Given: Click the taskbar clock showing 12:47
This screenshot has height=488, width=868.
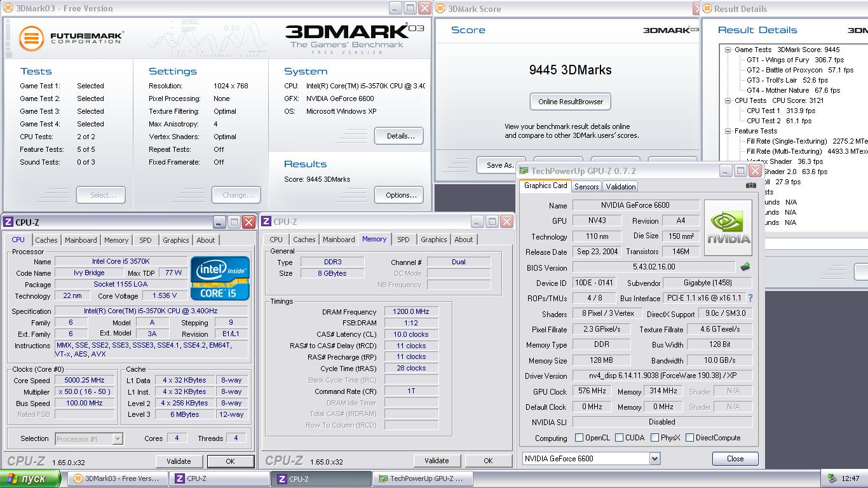Looking at the screenshot, I should pos(850,478).
